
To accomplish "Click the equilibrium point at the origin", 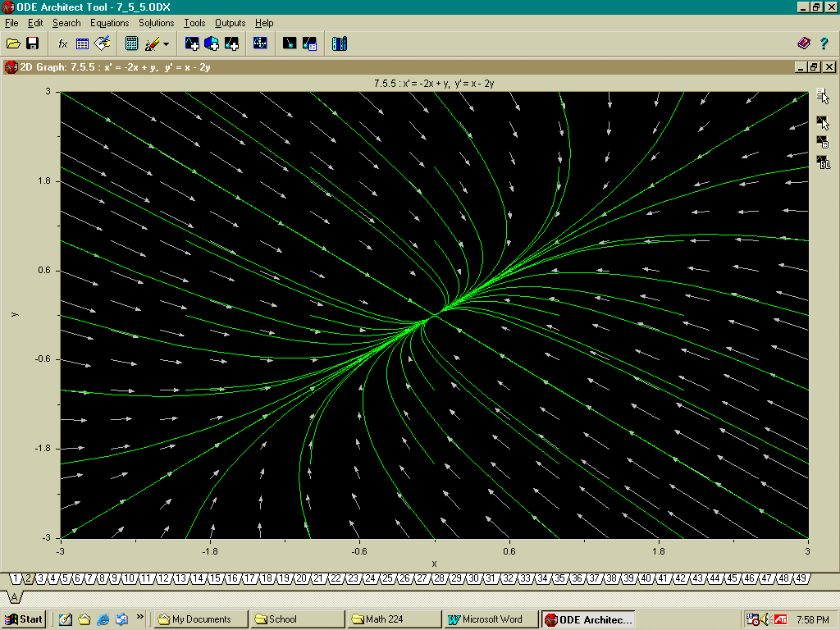I will [x=435, y=315].
